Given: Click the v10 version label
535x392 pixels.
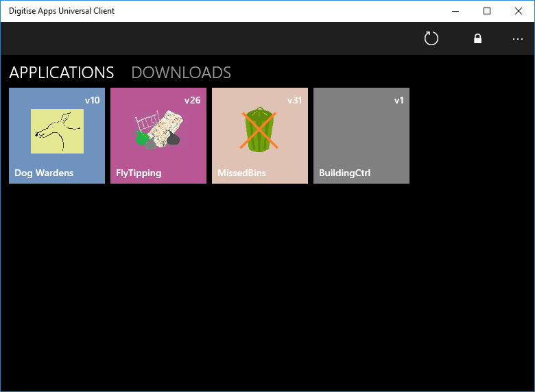Looking at the screenshot, I should (93, 100).
